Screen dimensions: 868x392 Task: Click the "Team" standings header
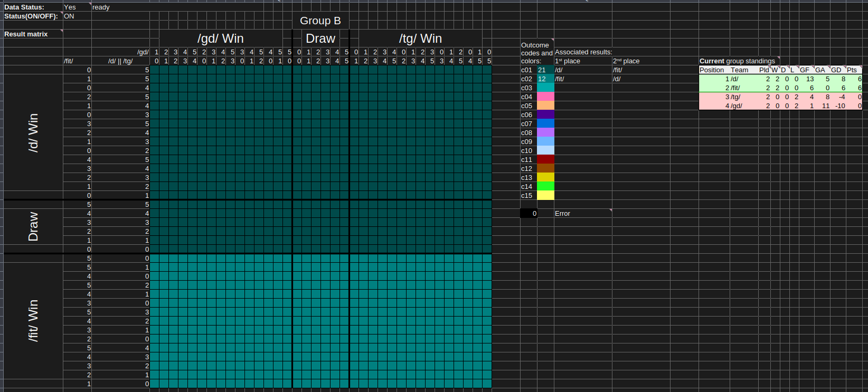point(739,70)
